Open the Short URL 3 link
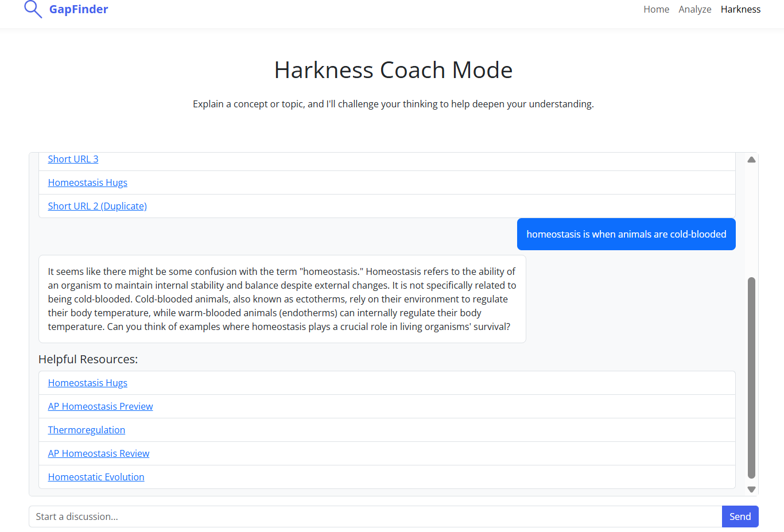The height and width of the screenshot is (532, 784). (x=73, y=159)
